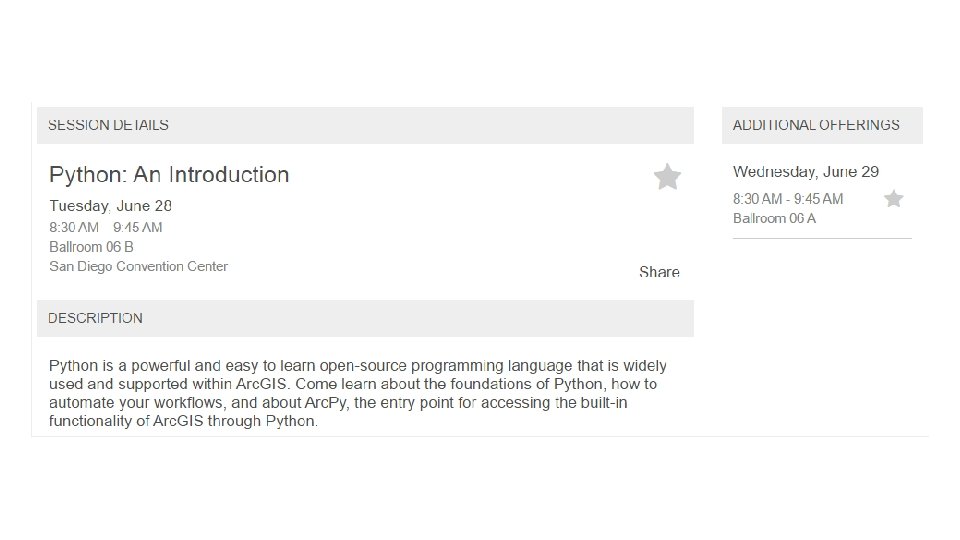Open the Python: An Introduction title

169,175
